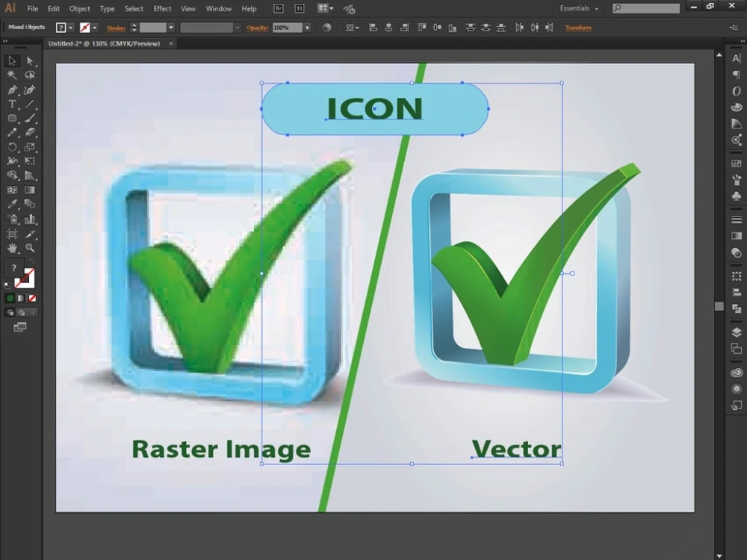Select the Selection tool (black arrow)

12,61
